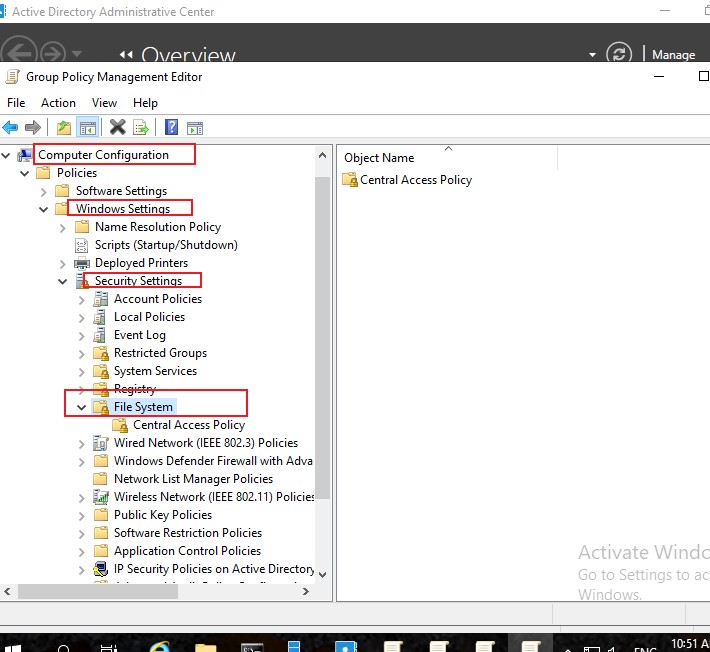The height and width of the screenshot is (652, 710).
Task: Click the taskbar Search icon
Action: [64, 648]
